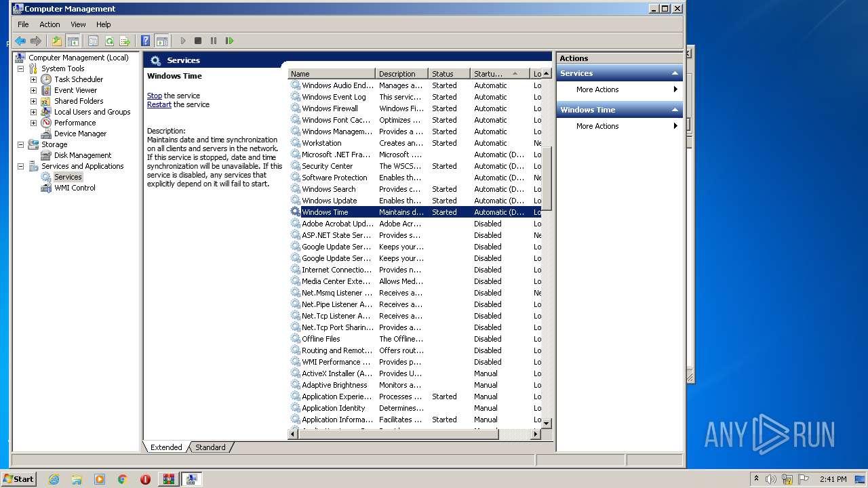Viewport: 868px width, 488px height.
Task: Click the Stop the service link
Action: pyautogui.click(x=155, y=96)
